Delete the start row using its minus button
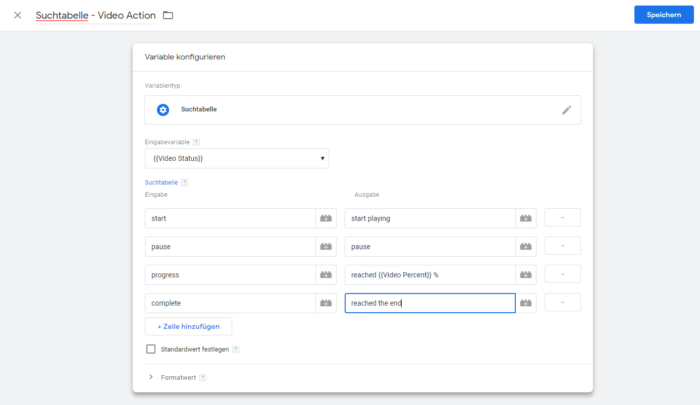700x405 pixels. 562,217
